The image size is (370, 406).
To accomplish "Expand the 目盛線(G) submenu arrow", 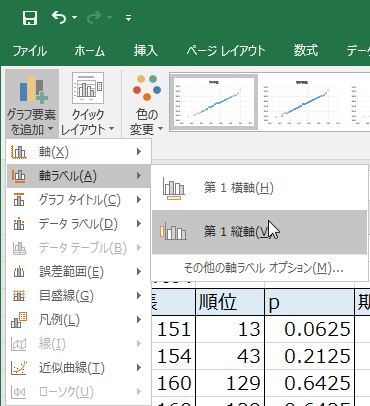I will (139, 296).
